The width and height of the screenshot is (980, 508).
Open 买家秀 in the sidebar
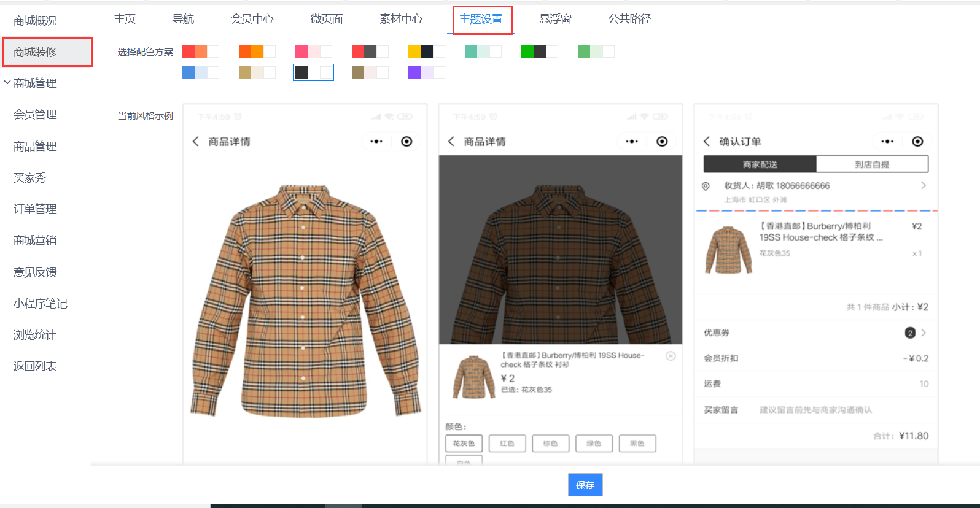click(29, 177)
